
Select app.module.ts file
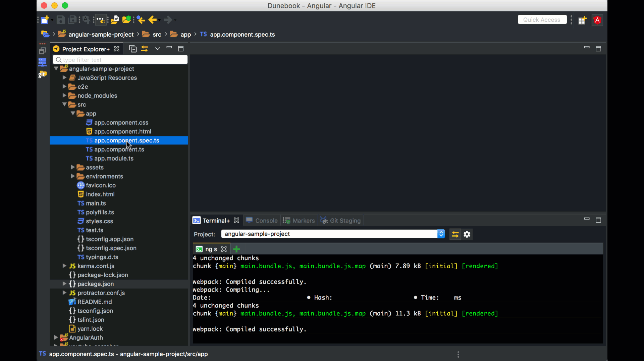click(x=114, y=159)
